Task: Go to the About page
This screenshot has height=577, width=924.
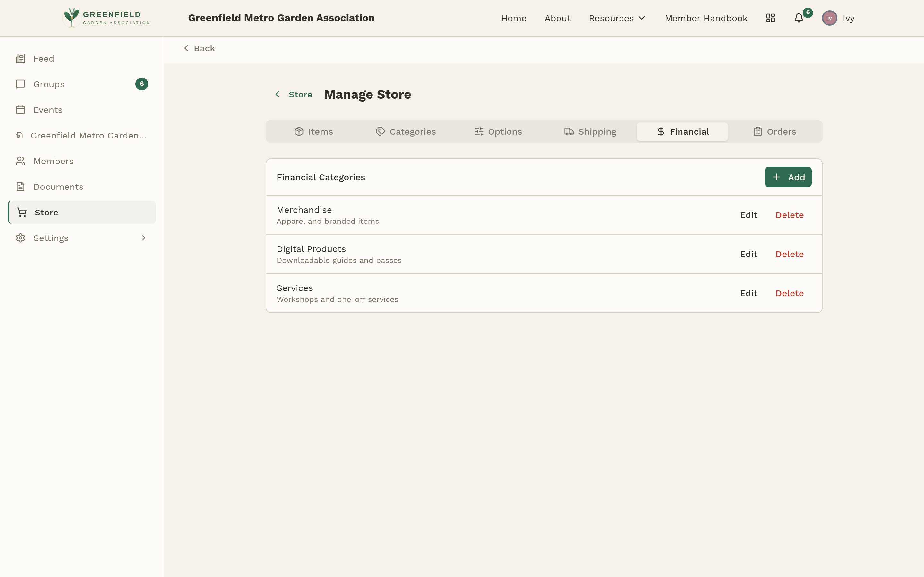Action: [558, 18]
